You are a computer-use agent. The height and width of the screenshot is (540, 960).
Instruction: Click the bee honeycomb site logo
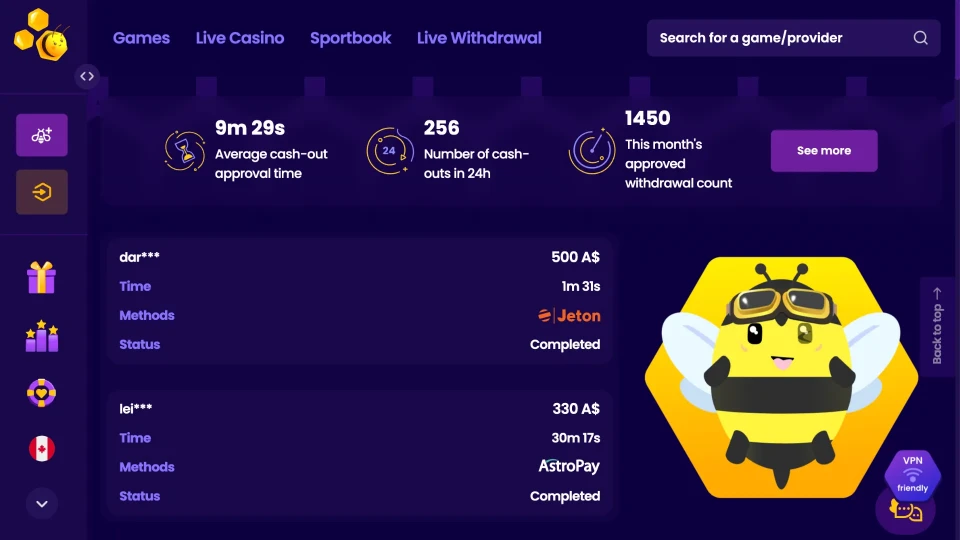click(x=41, y=34)
